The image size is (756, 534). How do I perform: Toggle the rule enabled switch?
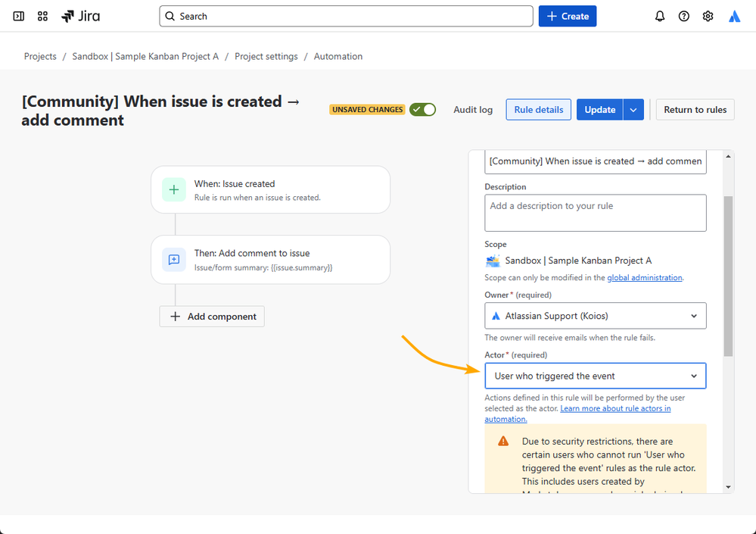click(422, 110)
